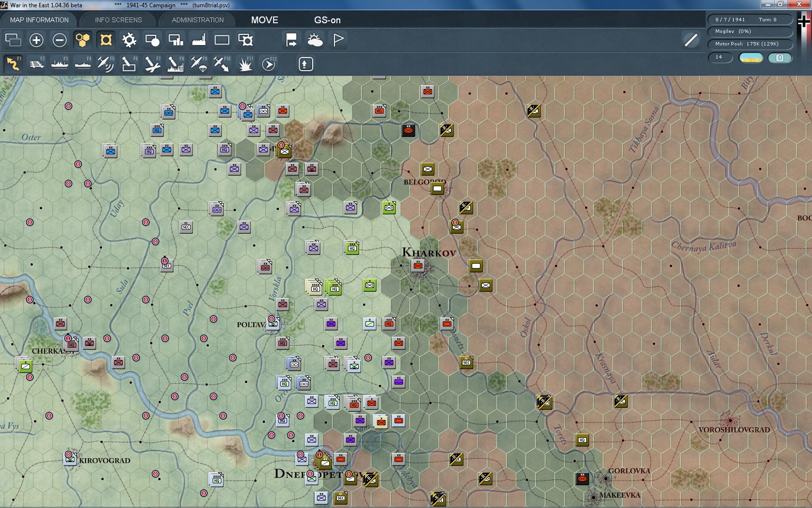The width and height of the screenshot is (812, 508).
Task: Select the unit counter on Kharkov city
Action: (418, 265)
